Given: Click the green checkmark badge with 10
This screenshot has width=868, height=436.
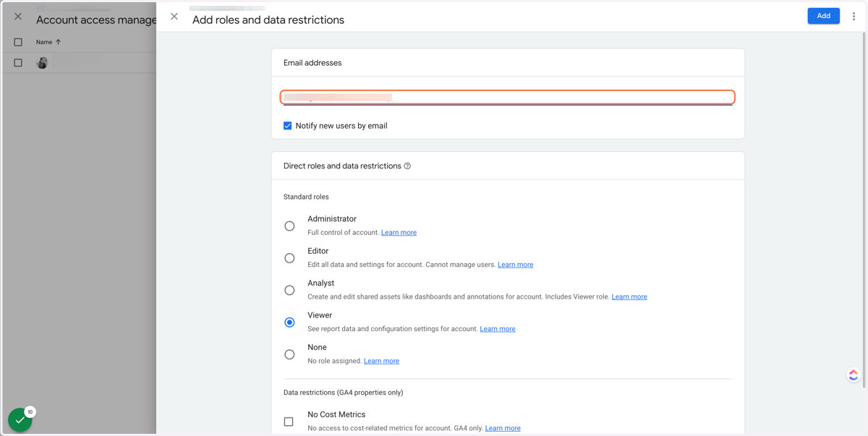Looking at the screenshot, I should click(20, 419).
